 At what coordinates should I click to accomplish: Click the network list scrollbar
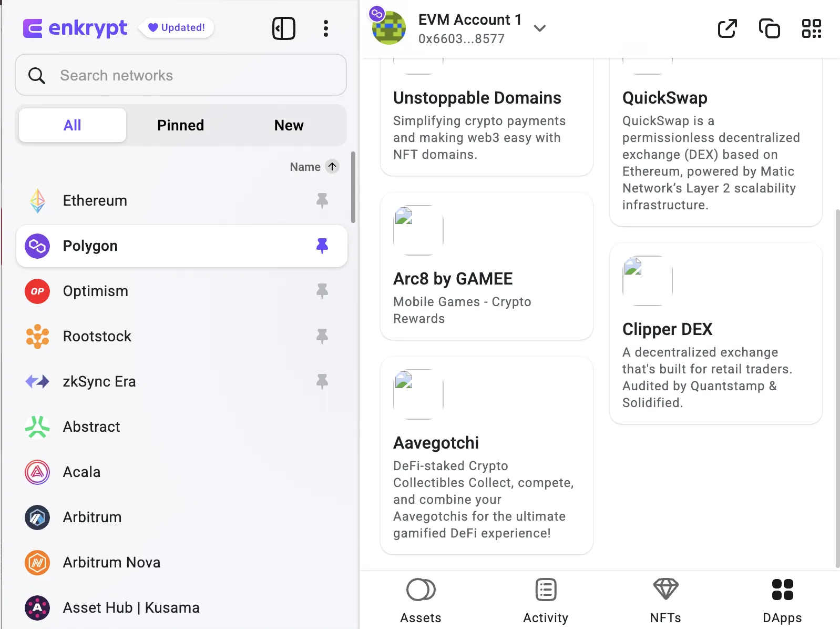click(x=353, y=187)
